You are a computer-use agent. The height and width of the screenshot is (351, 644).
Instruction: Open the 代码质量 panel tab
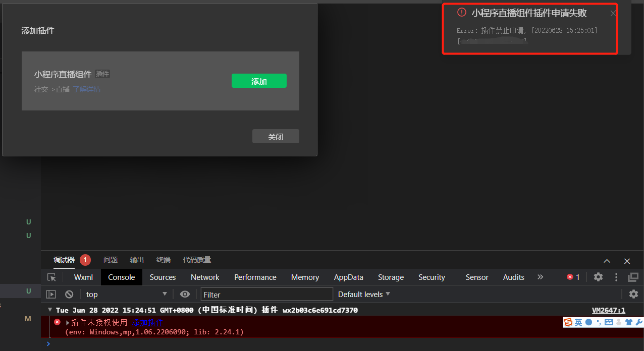pos(197,260)
